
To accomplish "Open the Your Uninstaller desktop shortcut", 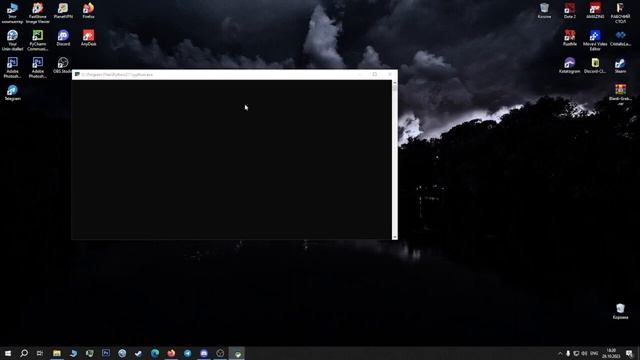I will (12, 40).
